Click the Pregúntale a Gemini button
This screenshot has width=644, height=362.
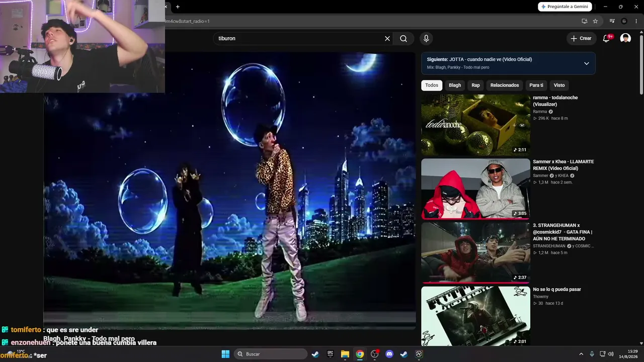(x=565, y=7)
